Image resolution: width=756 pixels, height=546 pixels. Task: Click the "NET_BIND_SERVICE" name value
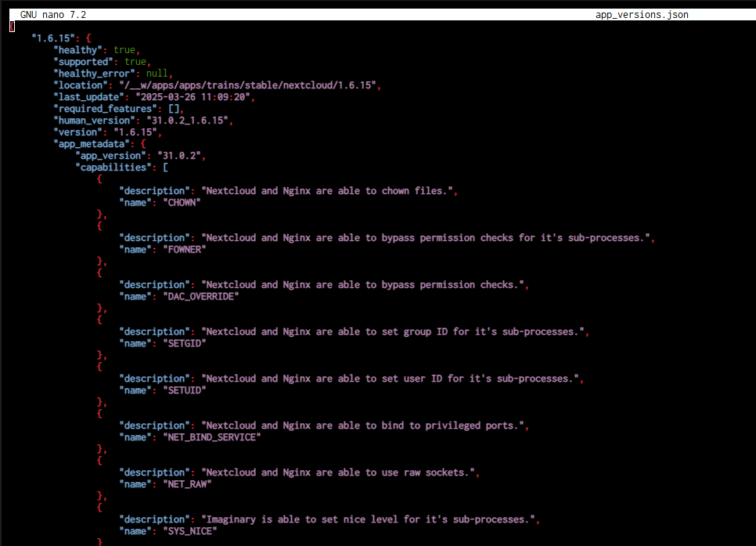coord(211,437)
